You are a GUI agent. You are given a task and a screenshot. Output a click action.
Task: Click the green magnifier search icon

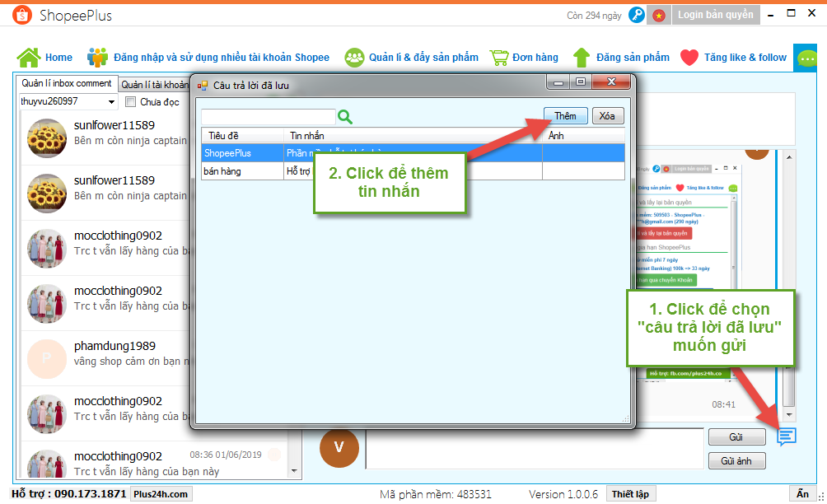click(x=345, y=117)
